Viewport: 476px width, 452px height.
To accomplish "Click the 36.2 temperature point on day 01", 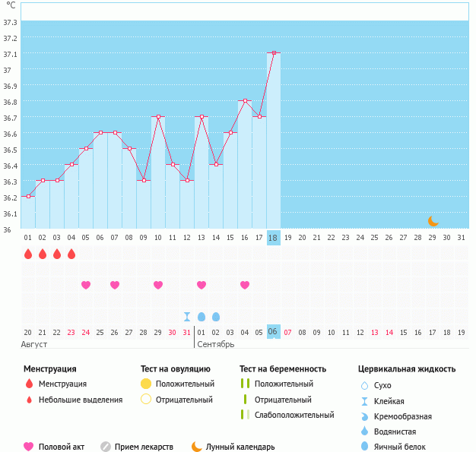I will [28, 196].
